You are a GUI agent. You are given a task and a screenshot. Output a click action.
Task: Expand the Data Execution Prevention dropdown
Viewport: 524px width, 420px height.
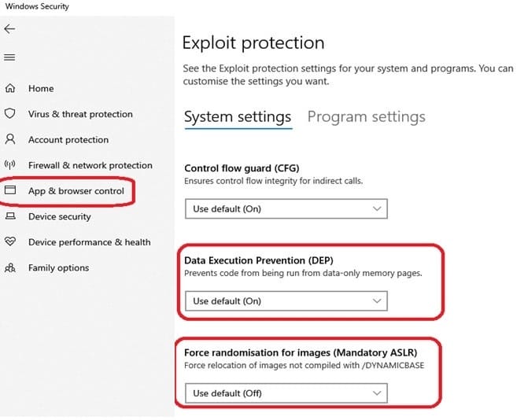tap(286, 301)
